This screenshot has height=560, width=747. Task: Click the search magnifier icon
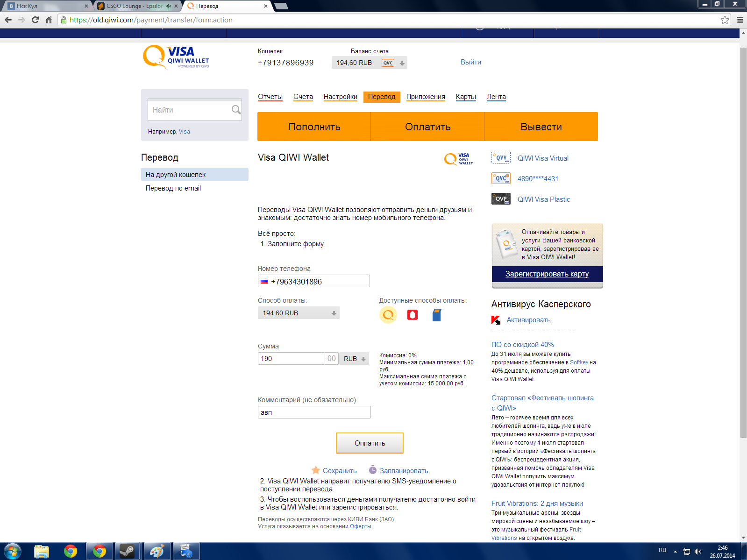tap(236, 110)
